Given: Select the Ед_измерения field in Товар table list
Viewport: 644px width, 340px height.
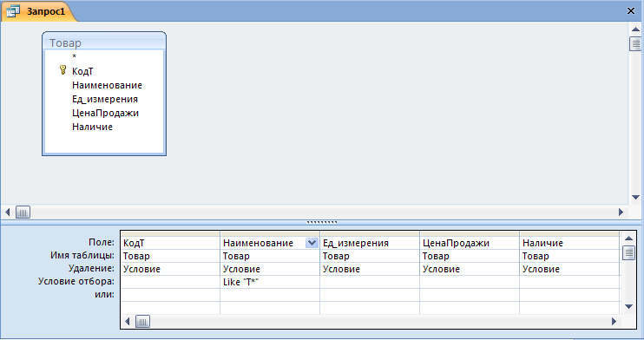Looking at the screenshot, I should 105,99.
